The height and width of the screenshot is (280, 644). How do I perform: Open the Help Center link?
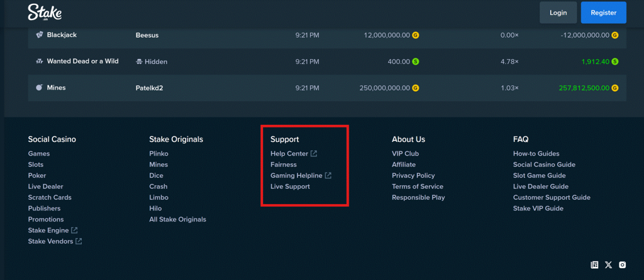(x=289, y=154)
